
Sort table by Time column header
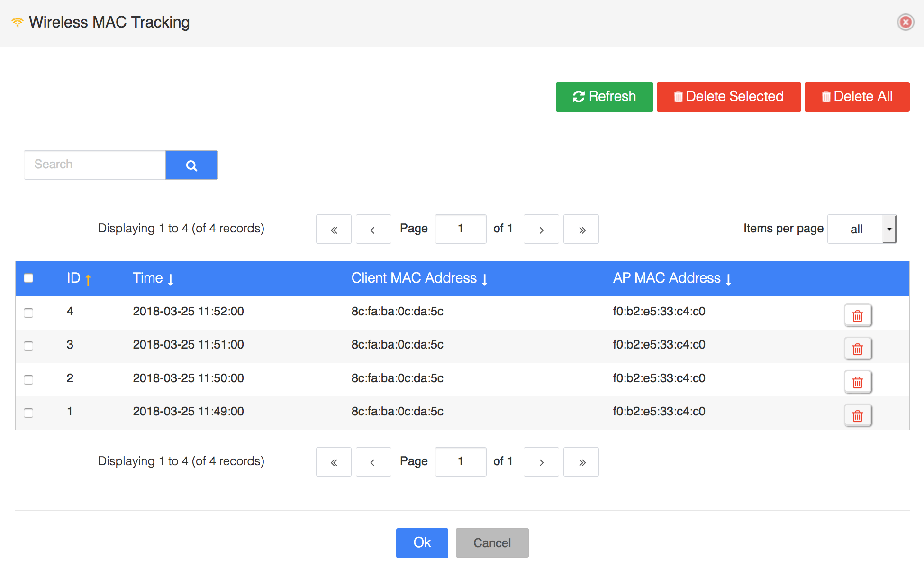click(153, 278)
